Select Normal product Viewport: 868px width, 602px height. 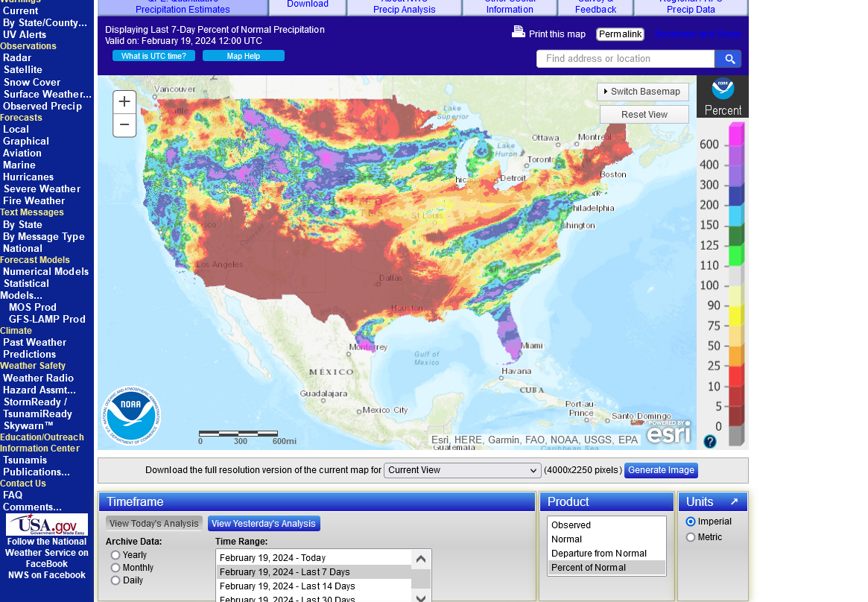606,539
